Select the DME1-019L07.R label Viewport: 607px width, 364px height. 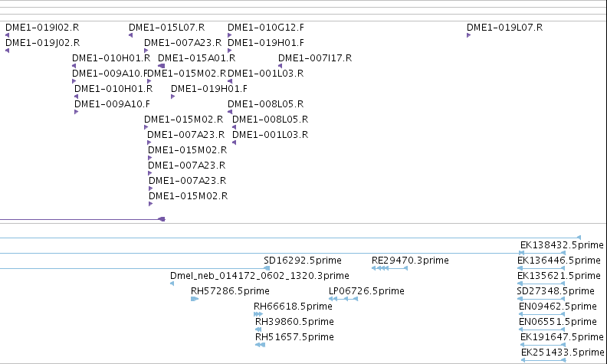click(505, 28)
